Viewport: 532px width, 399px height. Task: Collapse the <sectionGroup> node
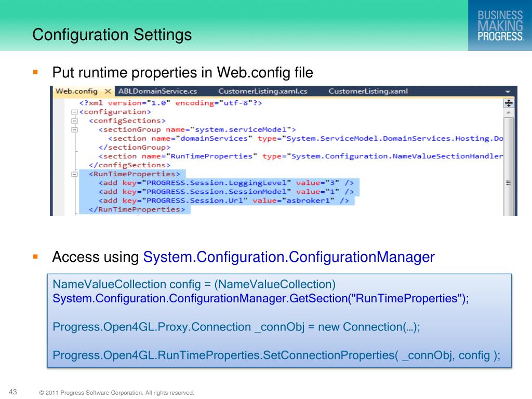(74, 129)
